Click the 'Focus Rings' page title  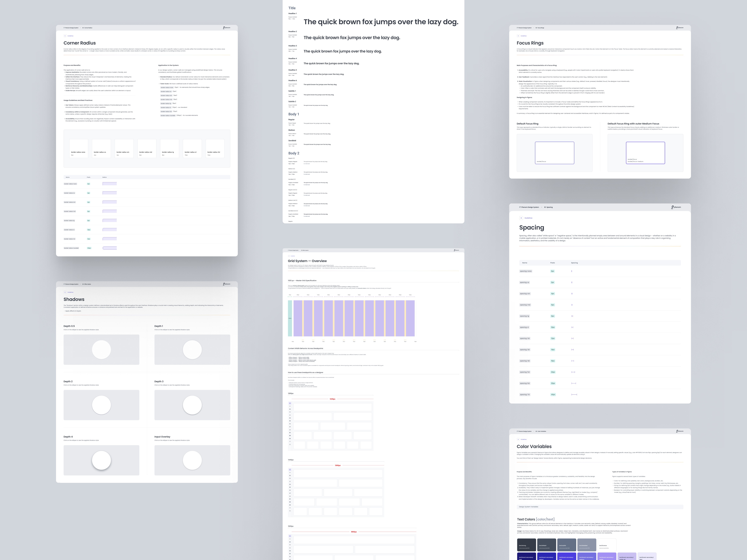530,43
